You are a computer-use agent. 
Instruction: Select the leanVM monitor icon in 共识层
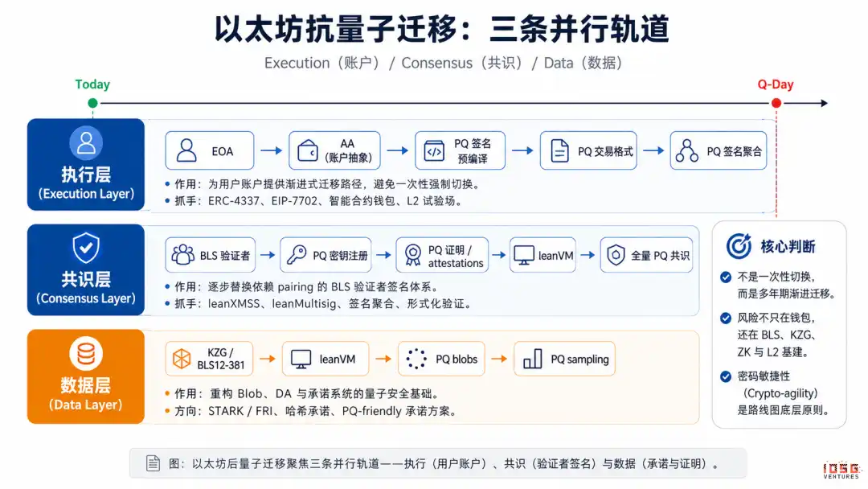pyautogui.click(x=524, y=255)
